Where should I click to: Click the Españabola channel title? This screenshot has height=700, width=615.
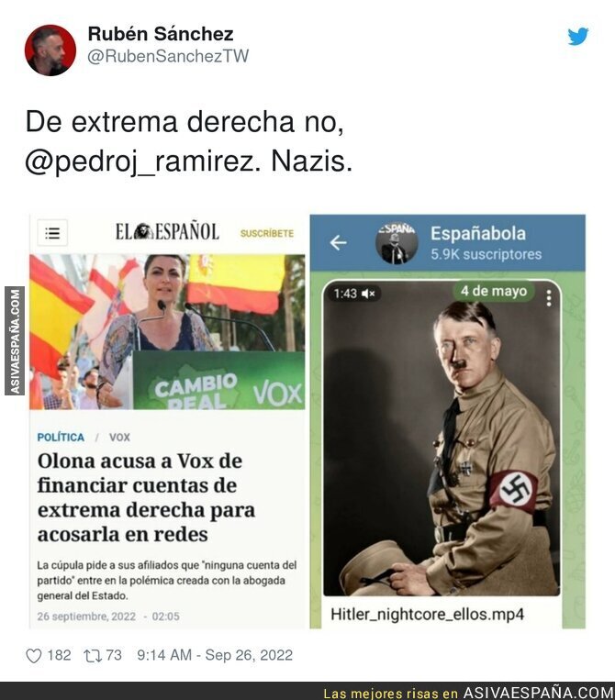click(x=478, y=233)
